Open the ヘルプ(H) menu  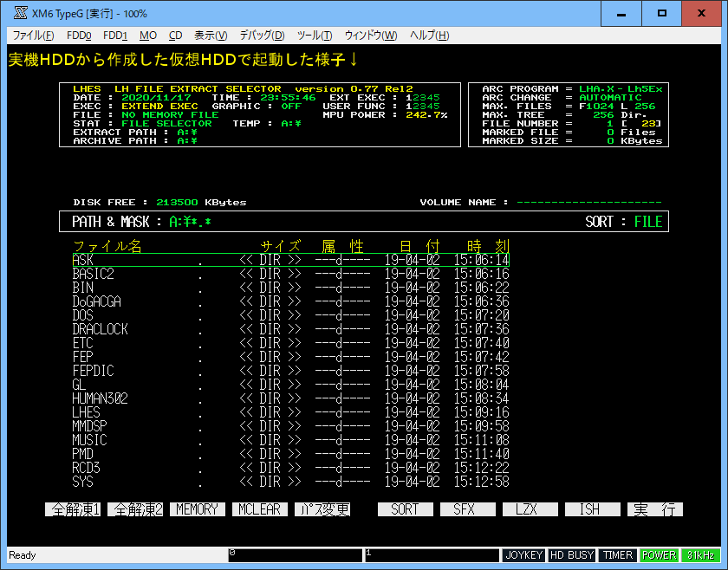coord(430,36)
